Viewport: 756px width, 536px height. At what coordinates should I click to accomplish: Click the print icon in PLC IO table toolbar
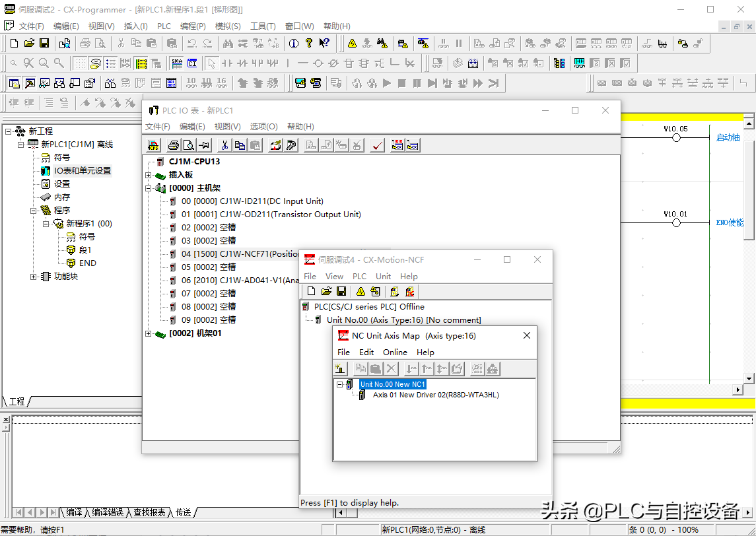(x=173, y=145)
